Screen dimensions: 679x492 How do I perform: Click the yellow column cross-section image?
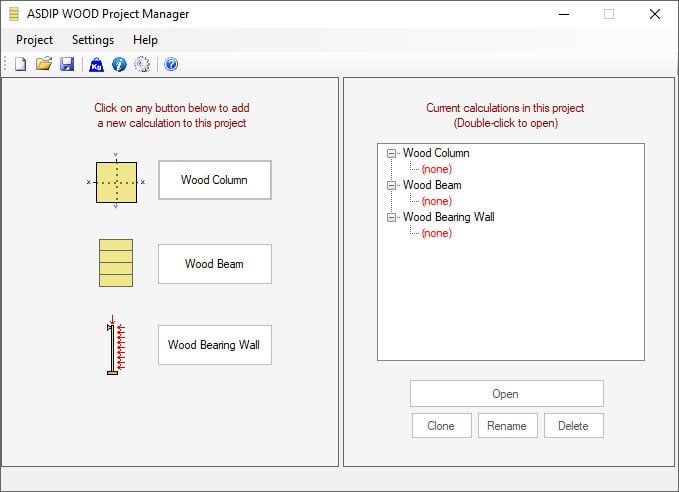(116, 181)
